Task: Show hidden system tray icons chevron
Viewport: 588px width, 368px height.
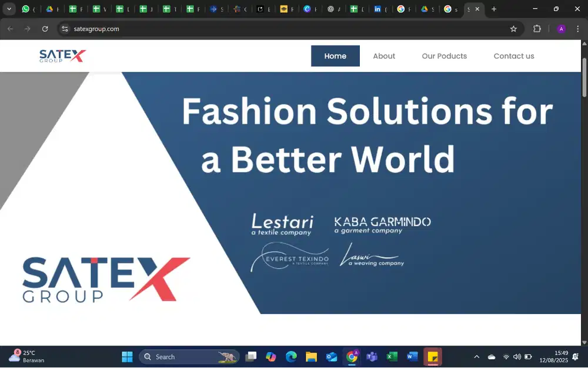Action: coord(476,357)
